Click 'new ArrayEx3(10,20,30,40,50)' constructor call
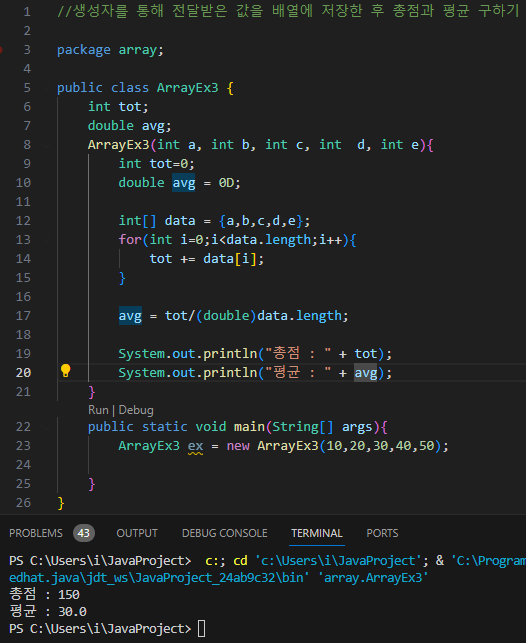The image size is (526, 643). pos(334,446)
